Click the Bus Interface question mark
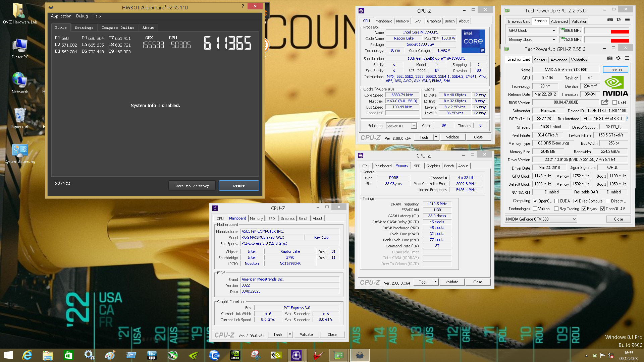644x362 pixels. (x=627, y=119)
